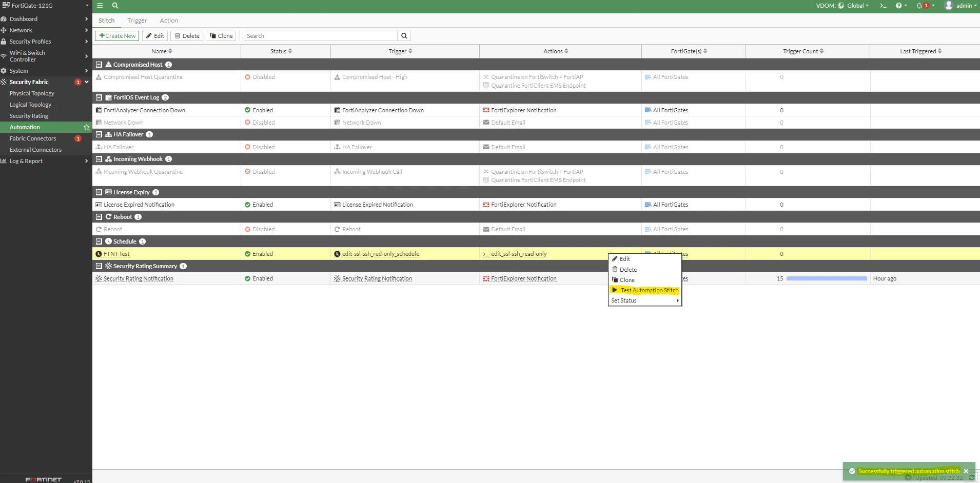Dismiss the success notification toast

coord(966,471)
